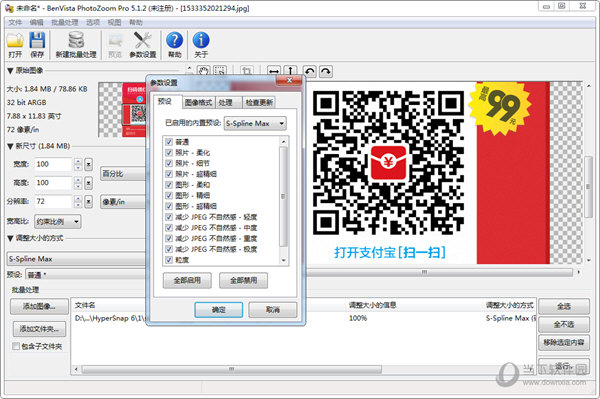
Task: Open the main S-Spline Max resize method dropdown
Action: click(x=77, y=259)
